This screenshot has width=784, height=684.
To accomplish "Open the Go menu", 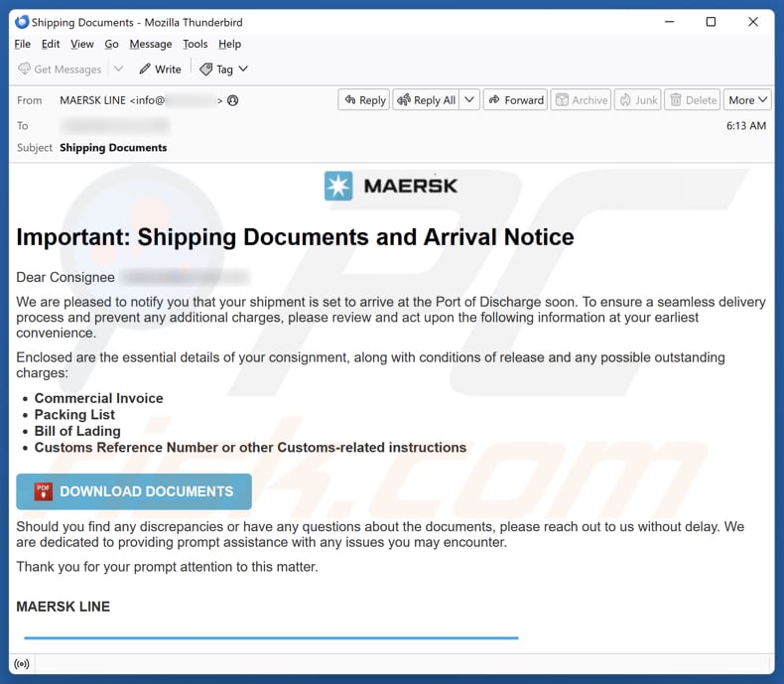I will (x=111, y=44).
